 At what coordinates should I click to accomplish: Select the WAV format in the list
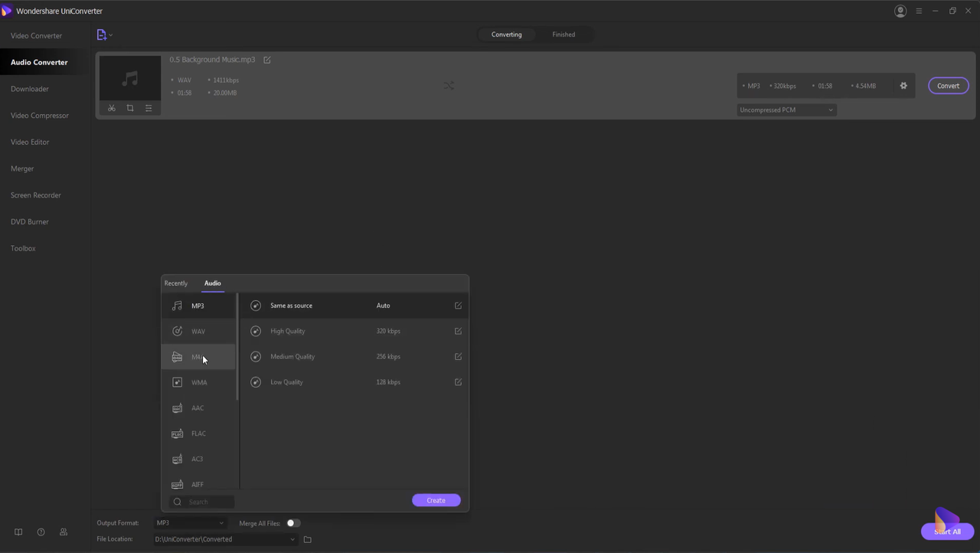click(x=198, y=331)
